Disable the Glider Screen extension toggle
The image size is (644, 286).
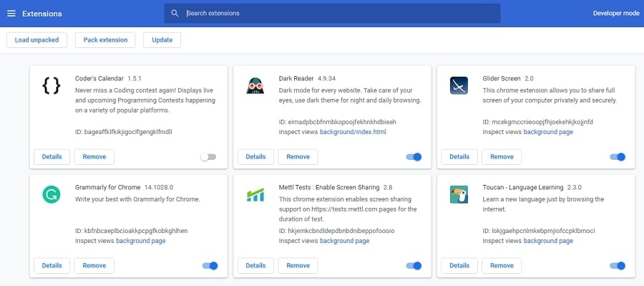coord(618,157)
